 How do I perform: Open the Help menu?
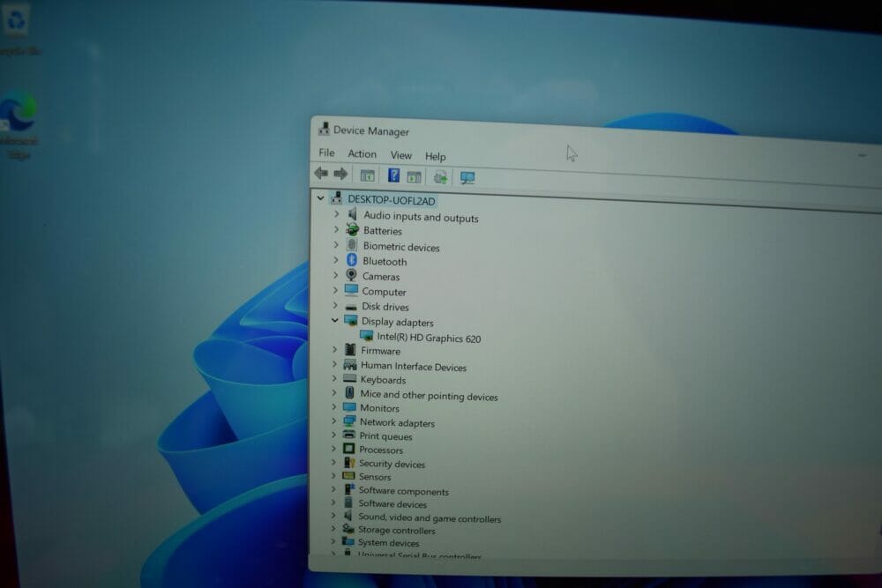pos(436,156)
